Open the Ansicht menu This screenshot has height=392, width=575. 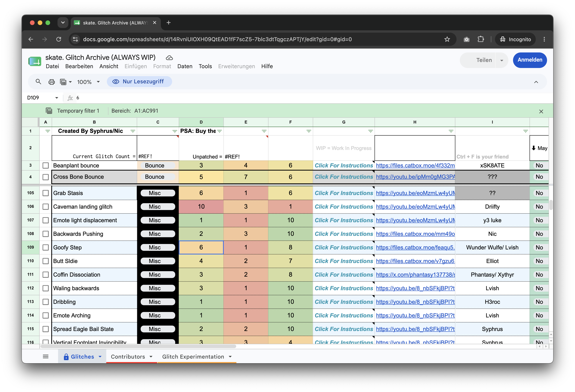[109, 66]
